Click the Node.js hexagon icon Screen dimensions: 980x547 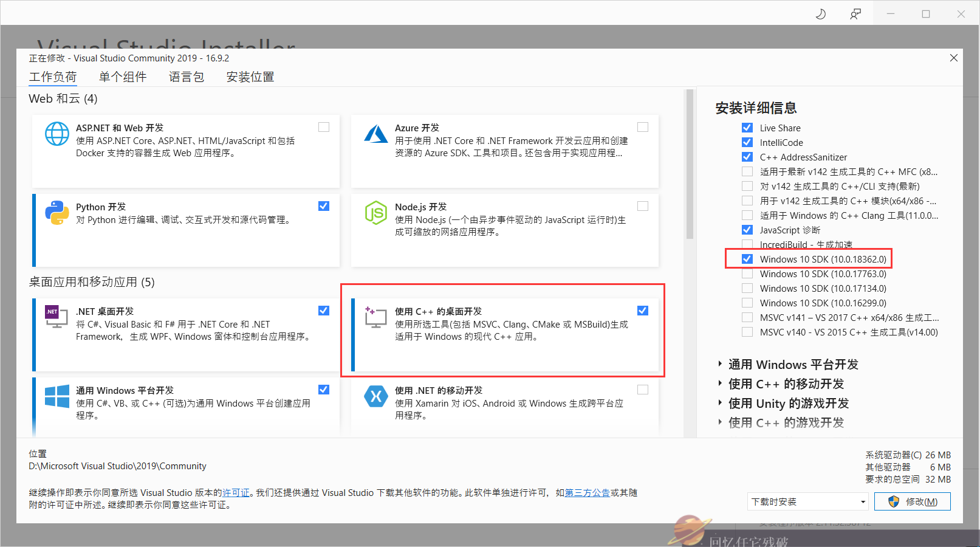376,213
